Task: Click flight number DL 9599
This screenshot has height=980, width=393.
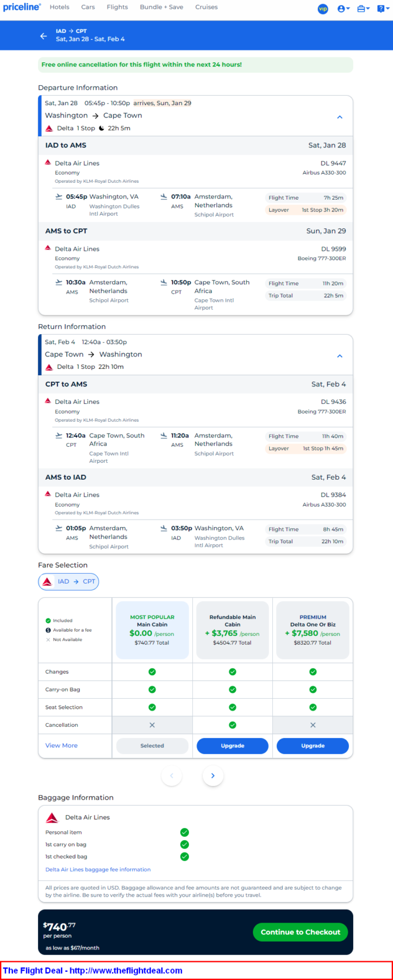Action: pos(333,249)
